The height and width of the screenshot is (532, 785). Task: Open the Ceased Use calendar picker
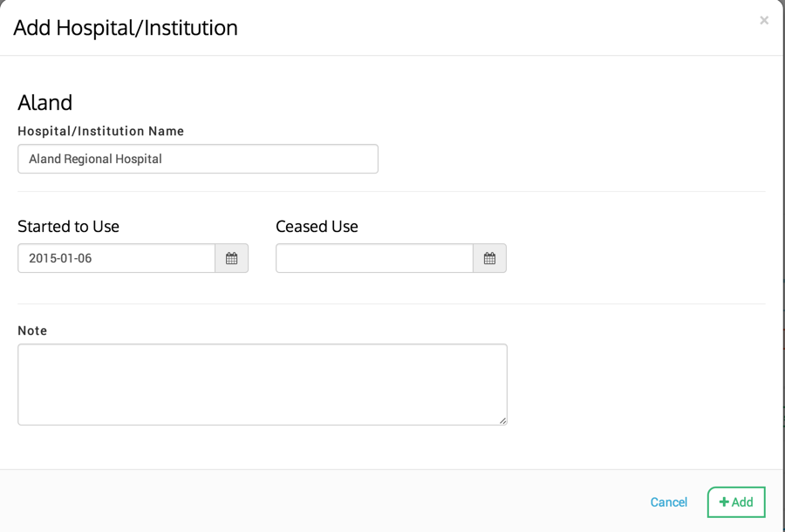[x=489, y=258]
